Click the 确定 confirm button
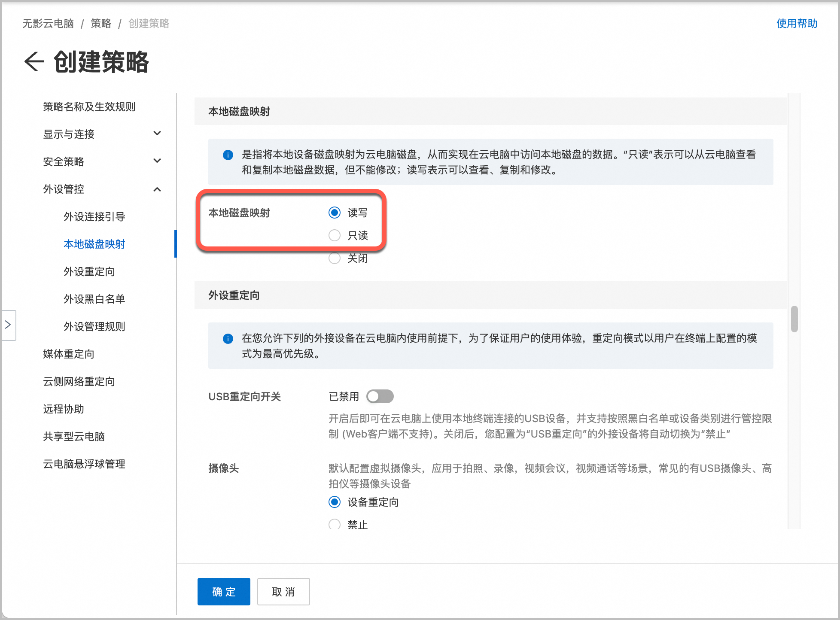840x620 pixels. 223,592
